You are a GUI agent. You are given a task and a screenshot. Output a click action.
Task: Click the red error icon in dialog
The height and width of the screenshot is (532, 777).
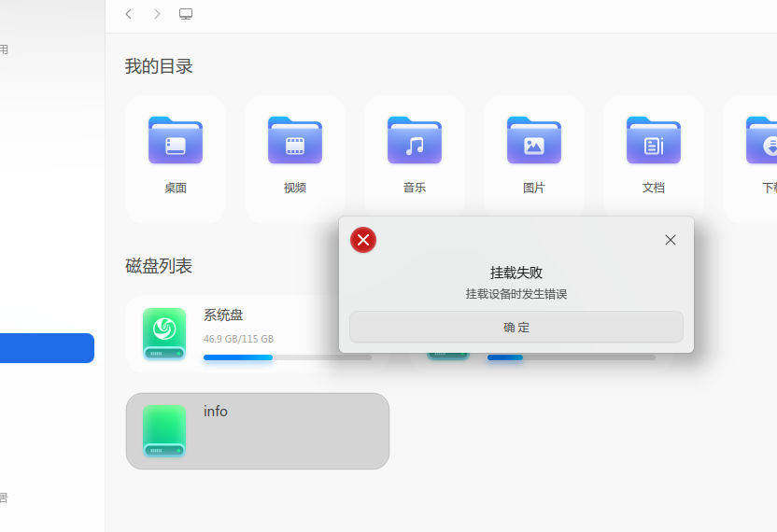363,240
